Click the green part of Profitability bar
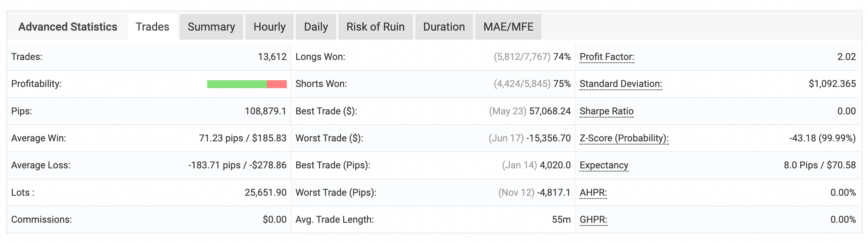The image size is (868, 243). click(237, 84)
